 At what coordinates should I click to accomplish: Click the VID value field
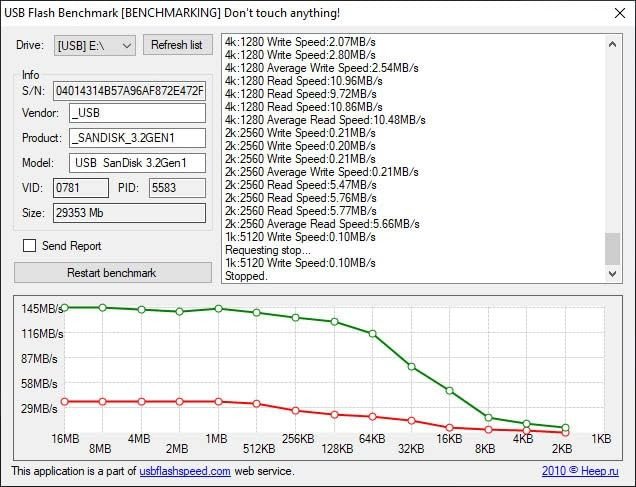click(81, 187)
